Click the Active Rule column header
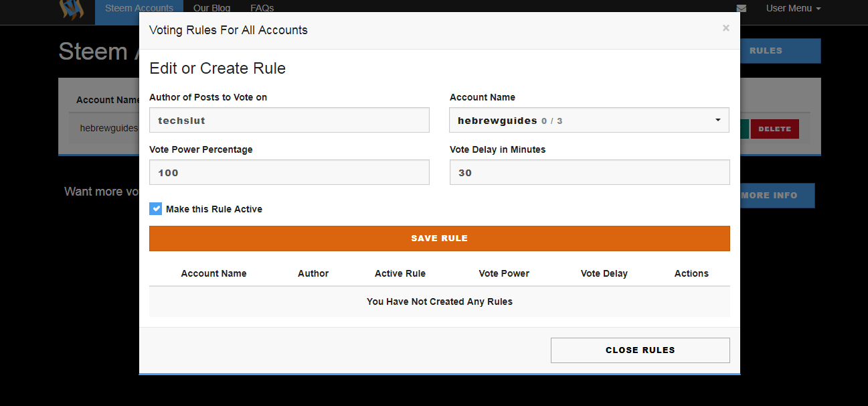The height and width of the screenshot is (406, 868). pyautogui.click(x=400, y=273)
